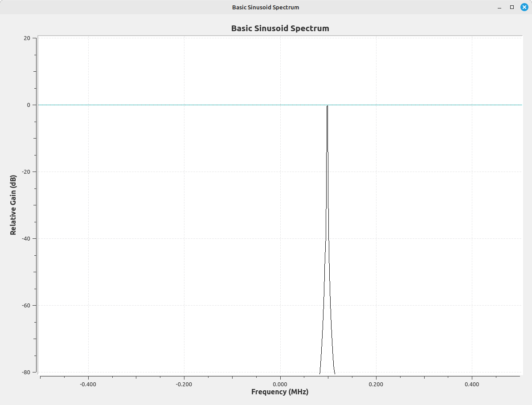Viewport: 532px width, 405px height.
Task: Click the -60 dB y-axis tick label
Action: [x=26, y=306]
